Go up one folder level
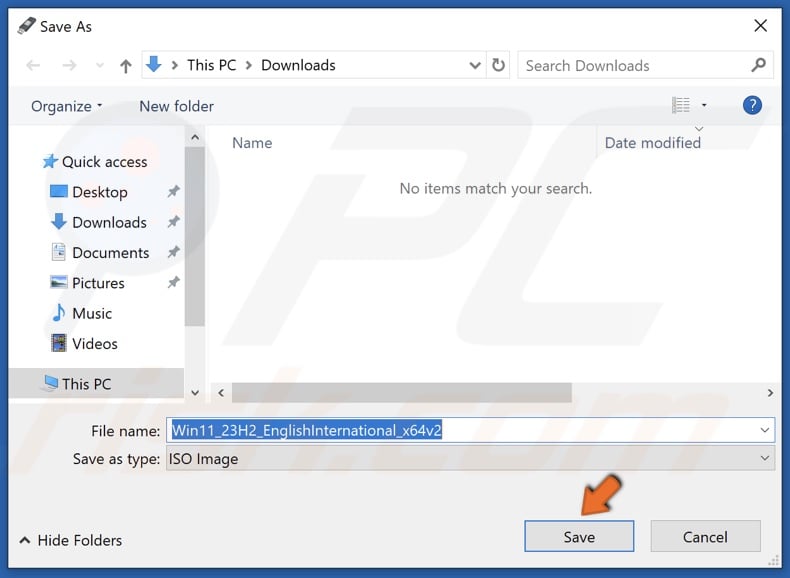 [x=125, y=66]
